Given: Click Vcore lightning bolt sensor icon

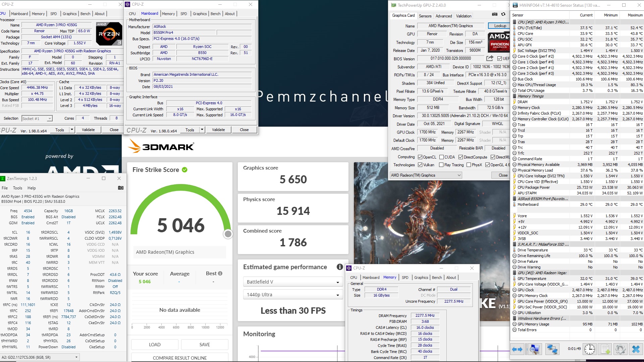Looking at the screenshot, I should click(515, 216).
